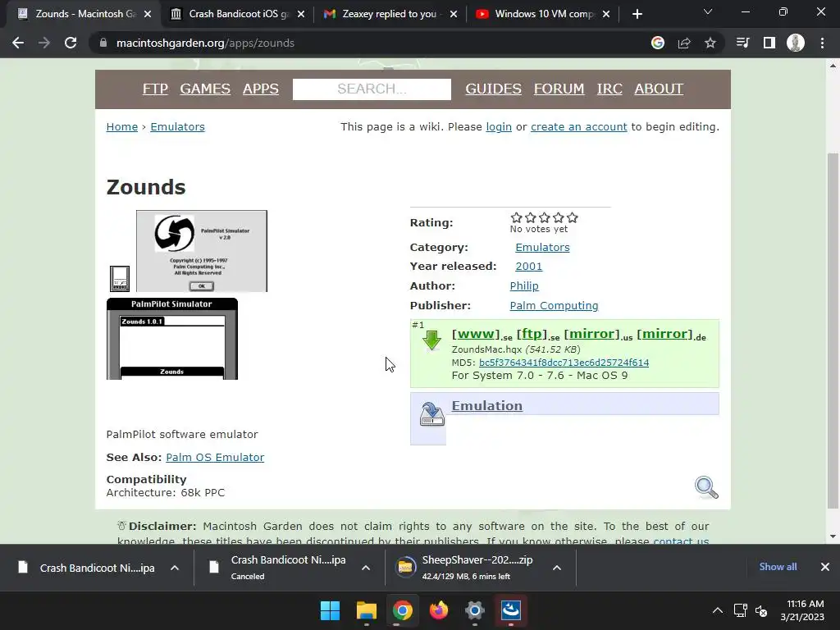The height and width of the screenshot is (630, 840).
Task: Toggle the browser side panel
Action: pyautogui.click(x=769, y=43)
